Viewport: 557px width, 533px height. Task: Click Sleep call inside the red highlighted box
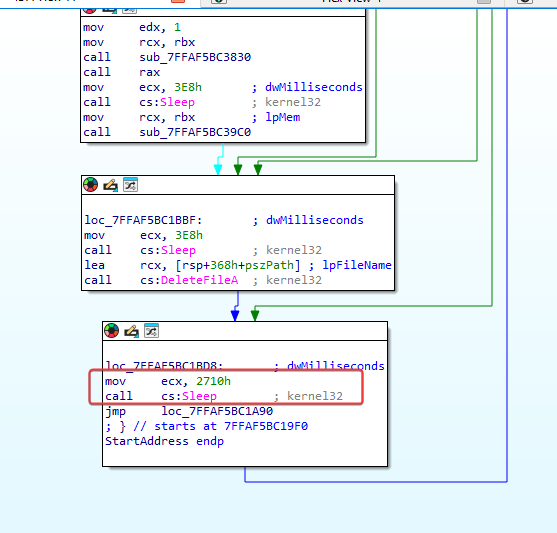[x=199, y=396]
